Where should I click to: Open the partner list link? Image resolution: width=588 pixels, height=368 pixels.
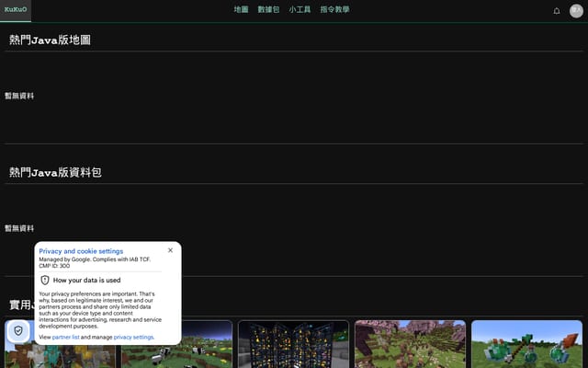(65, 338)
